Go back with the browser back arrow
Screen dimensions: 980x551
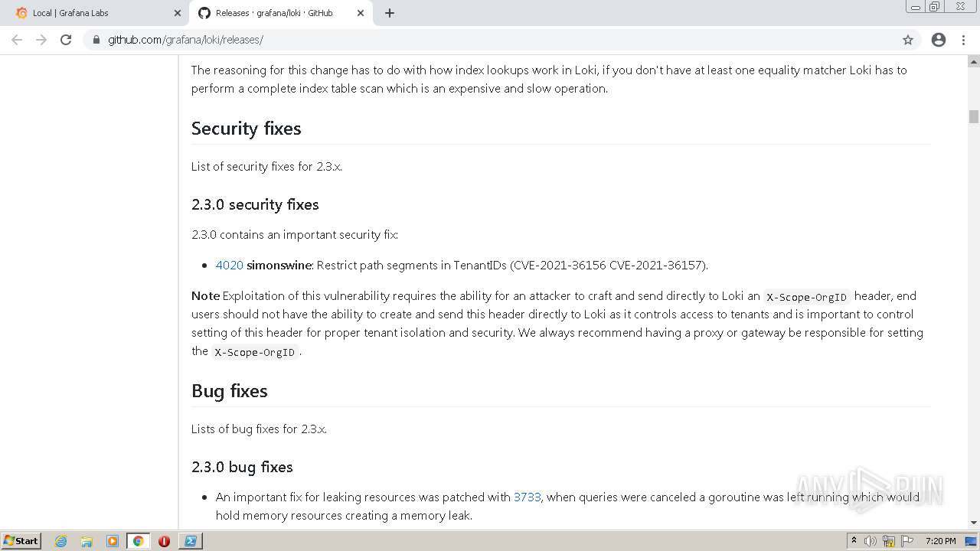pos(17,40)
